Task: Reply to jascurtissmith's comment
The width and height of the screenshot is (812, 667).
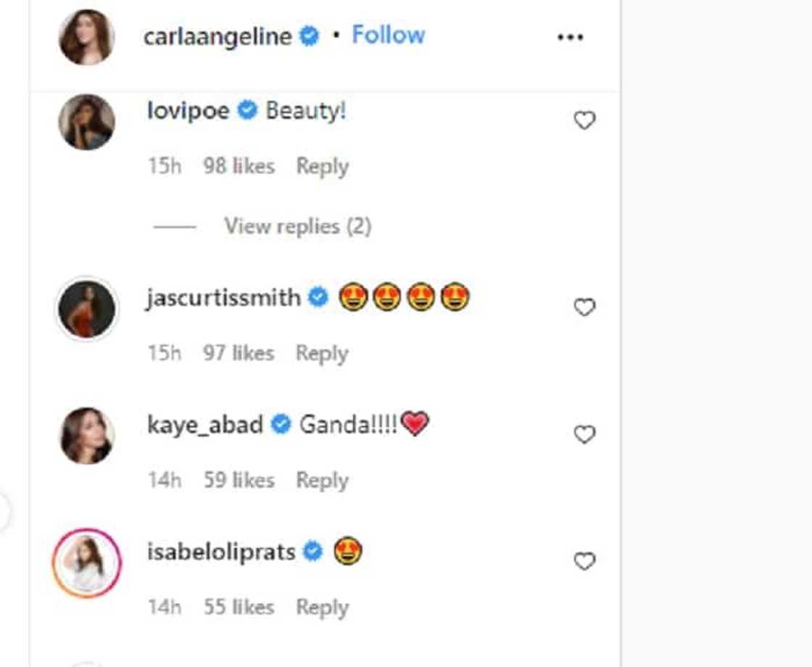Action: [x=322, y=353]
